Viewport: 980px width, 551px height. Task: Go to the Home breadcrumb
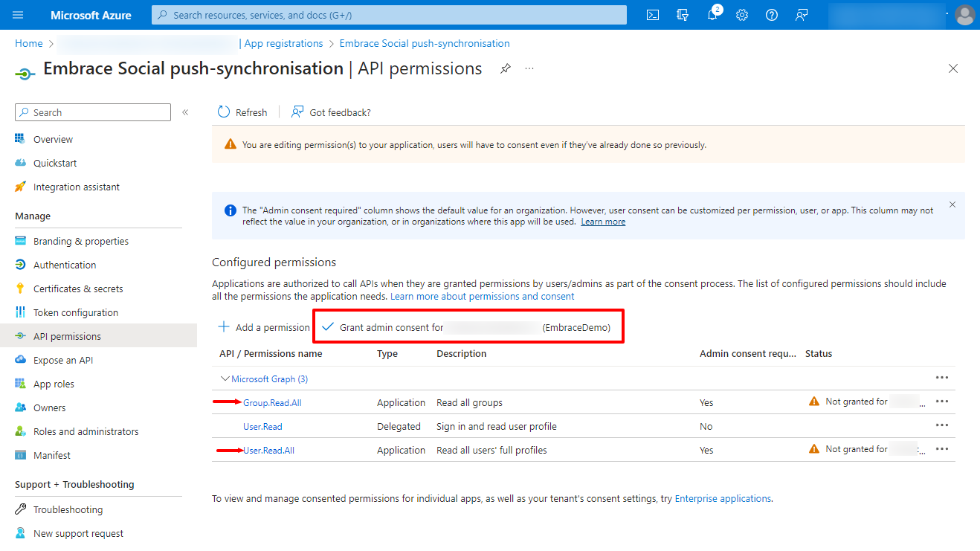[29, 43]
